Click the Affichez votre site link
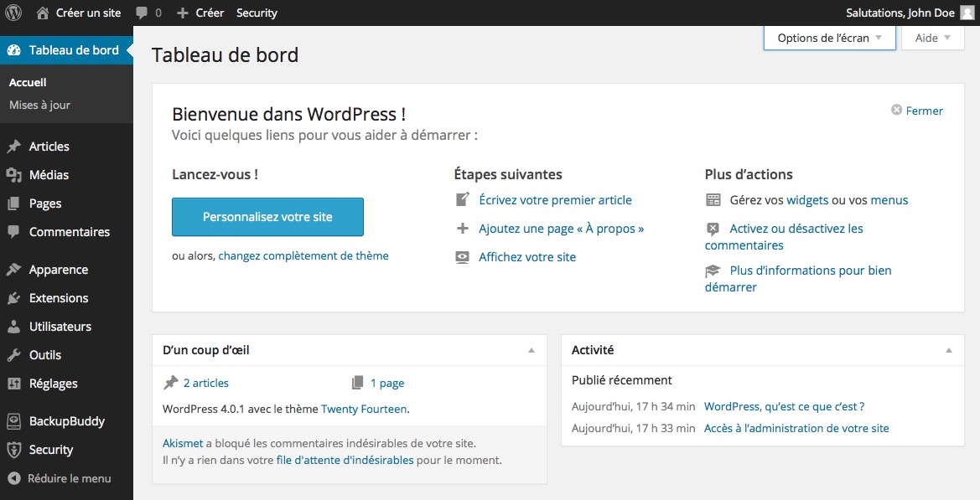This screenshot has height=500, width=980. click(527, 257)
